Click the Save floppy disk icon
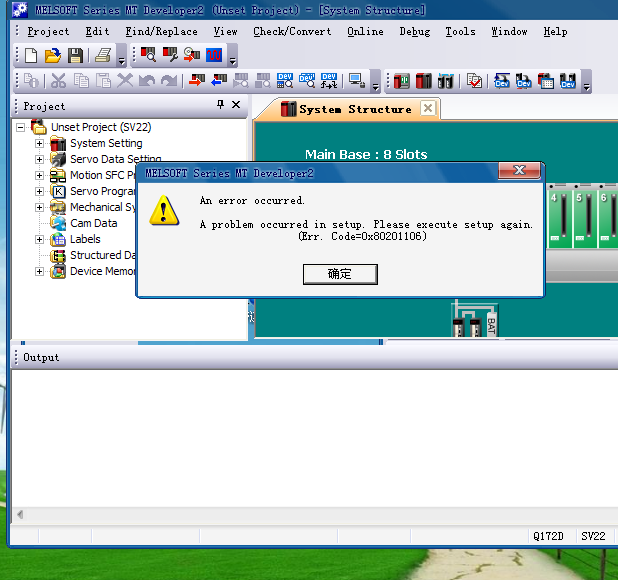The width and height of the screenshot is (618, 580). [74, 56]
